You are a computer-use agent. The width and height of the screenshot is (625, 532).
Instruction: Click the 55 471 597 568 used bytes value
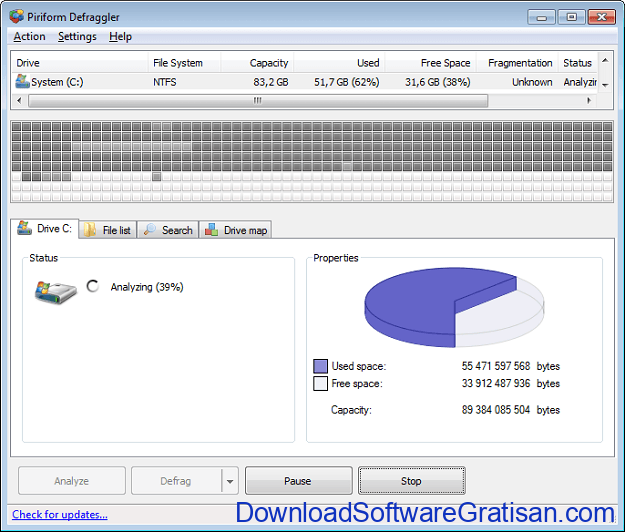coord(496,366)
